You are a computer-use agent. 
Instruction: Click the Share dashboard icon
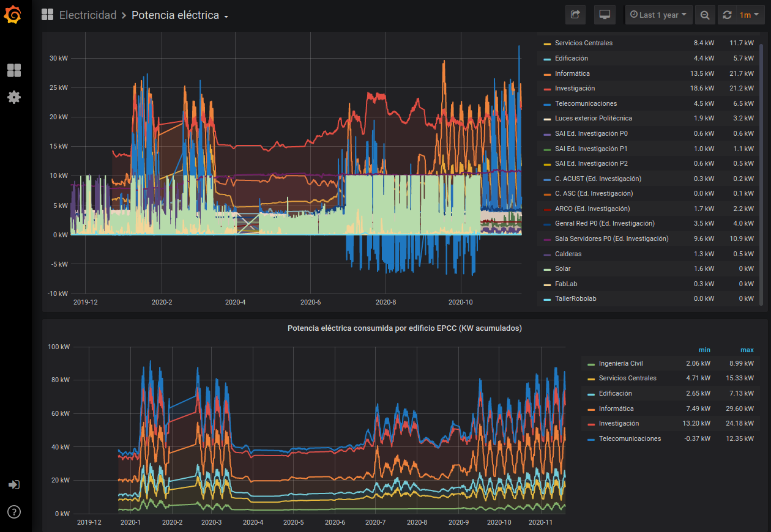[x=575, y=15]
